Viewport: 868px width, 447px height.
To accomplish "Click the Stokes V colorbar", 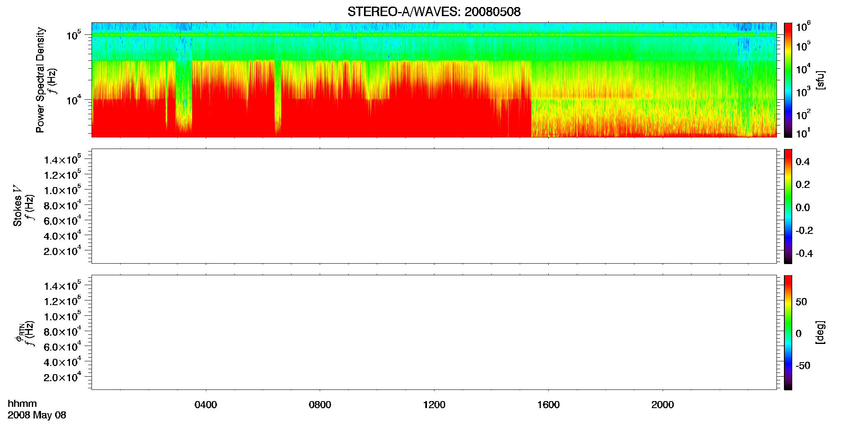I will click(788, 206).
